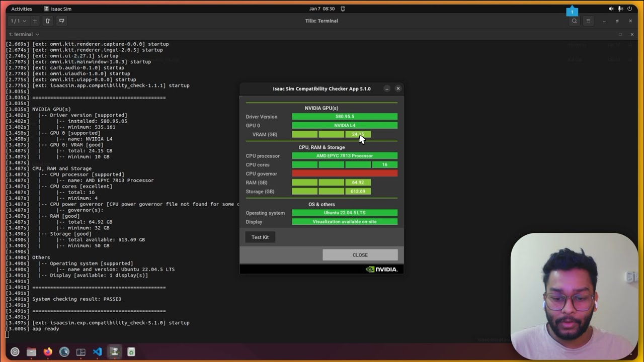Open Tilix terminal search magnifier

click(574, 21)
